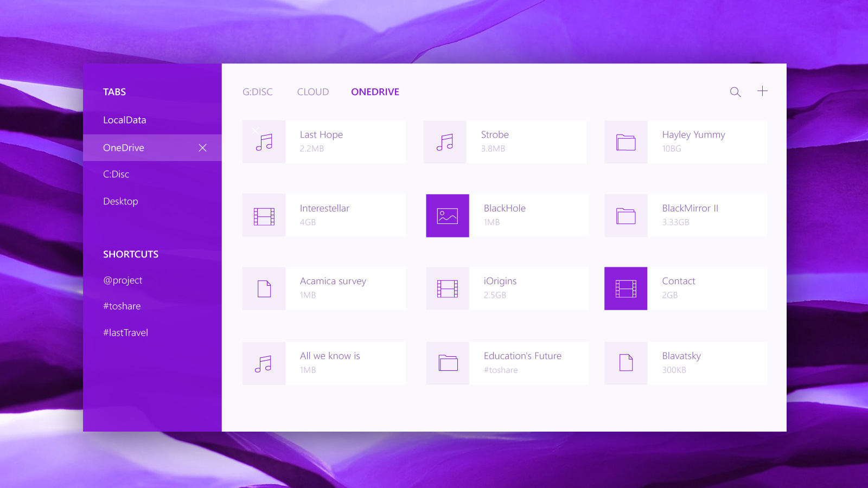Image resolution: width=868 pixels, height=488 pixels.
Task: Switch to the G:DISC tab
Action: (258, 92)
